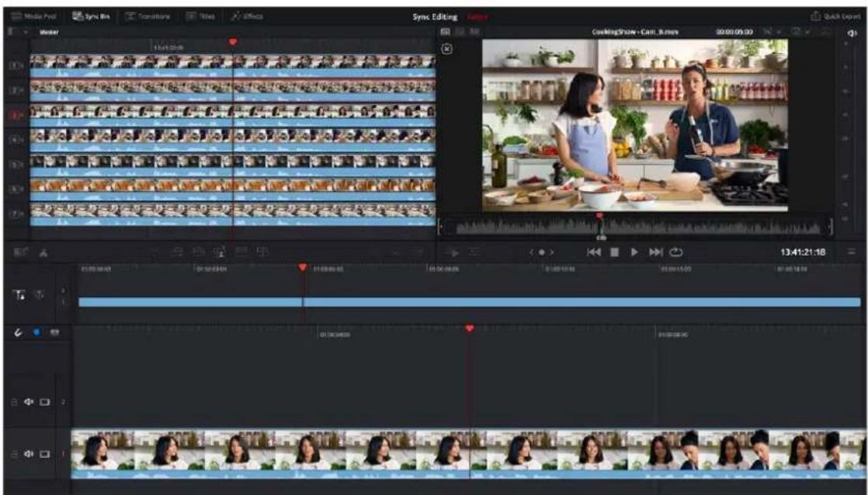This screenshot has width=868, height=495.
Task: Open the Transitions panel
Action: pos(148,16)
